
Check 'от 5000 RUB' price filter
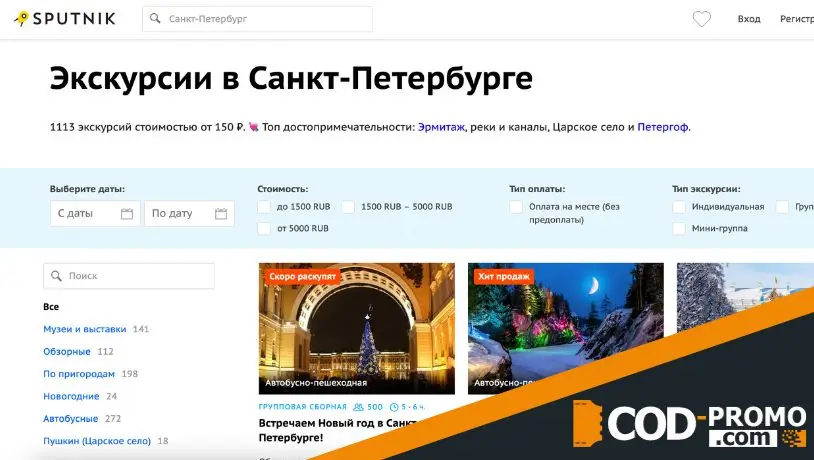tap(264, 228)
